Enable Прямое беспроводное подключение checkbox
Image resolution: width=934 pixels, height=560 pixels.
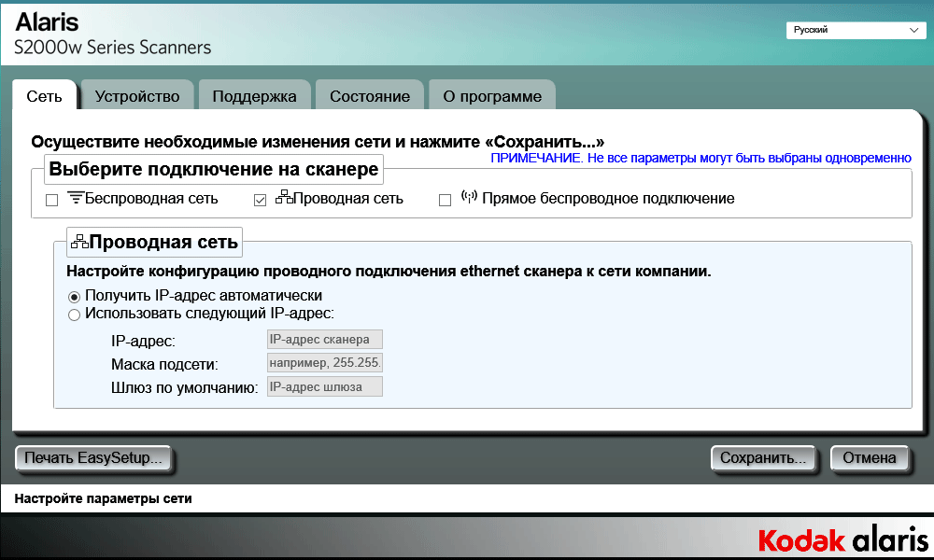[x=445, y=200]
